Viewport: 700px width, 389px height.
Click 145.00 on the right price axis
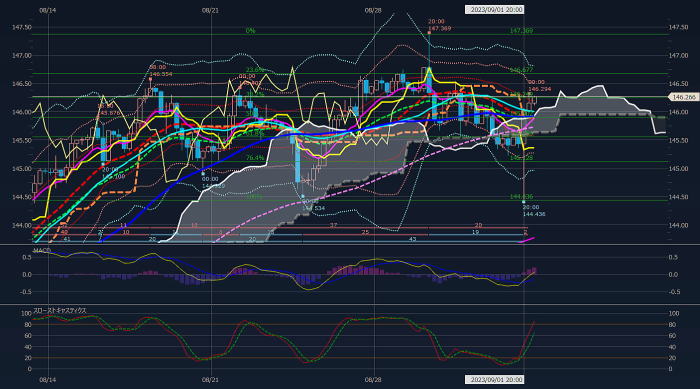[679, 168]
